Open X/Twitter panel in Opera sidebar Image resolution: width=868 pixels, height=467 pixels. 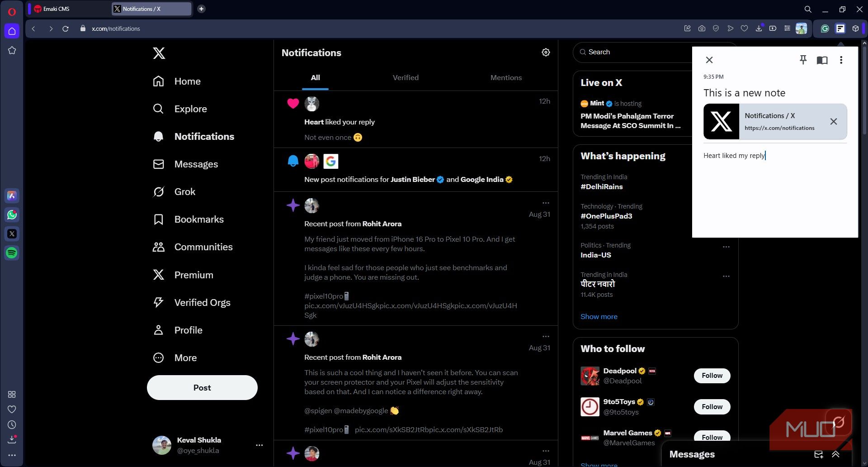point(12,233)
